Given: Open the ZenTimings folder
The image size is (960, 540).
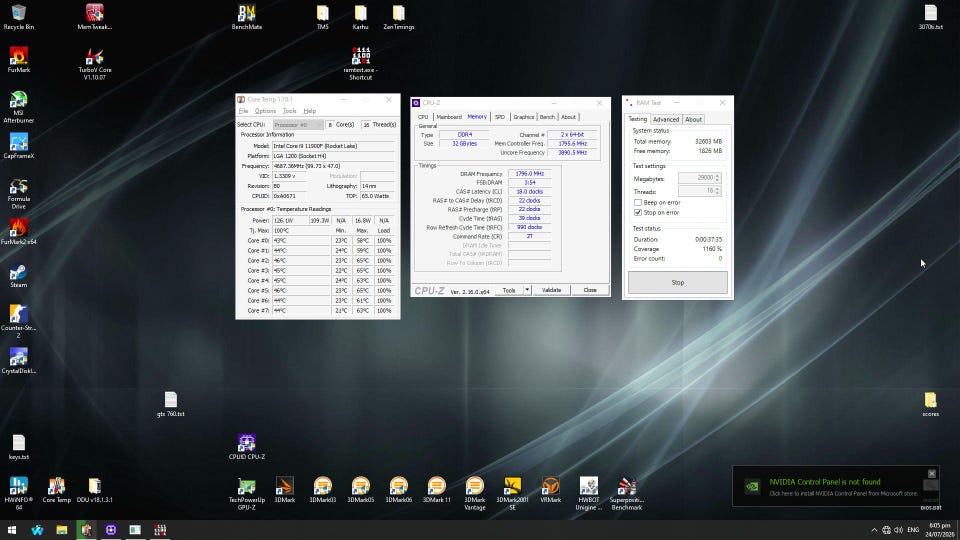Looking at the screenshot, I should (399, 17).
